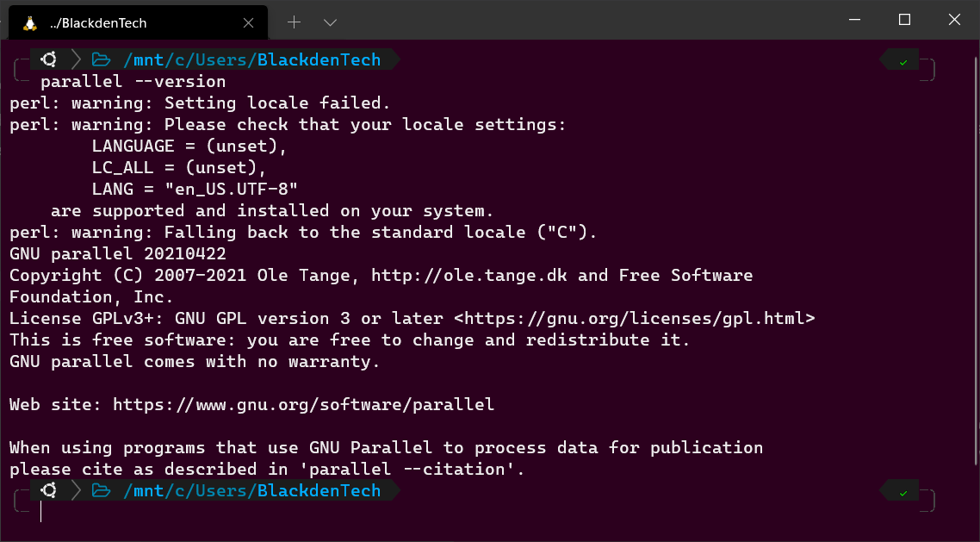Click the Ubuntu logo in the prompt above the parallel command
This screenshot has height=542, width=980.
(x=49, y=59)
